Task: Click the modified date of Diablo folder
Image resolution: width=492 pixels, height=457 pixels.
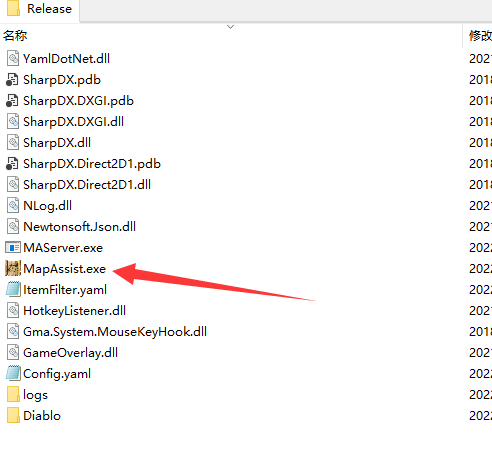Action: tap(480, 416)
